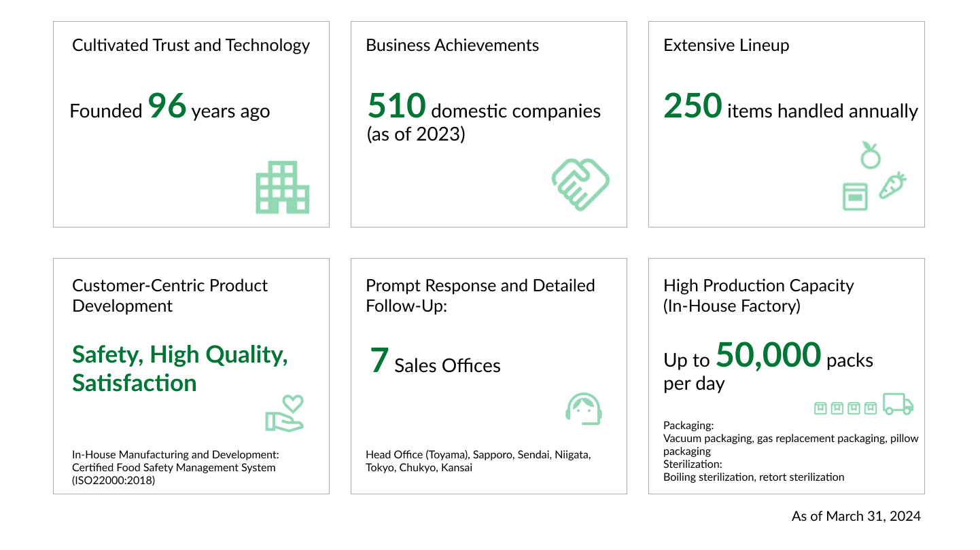Click the 250 items handled figure

693,106
